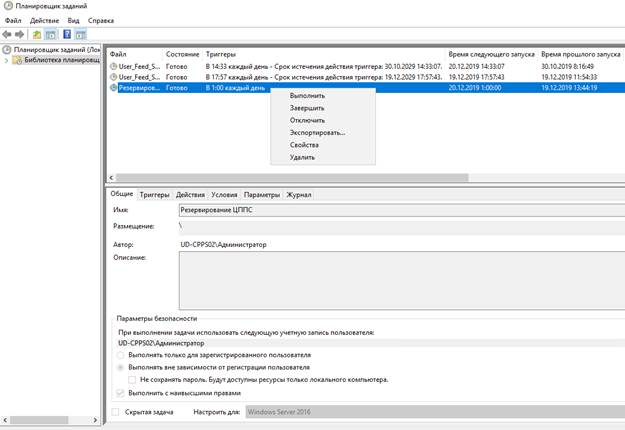
Task: Click the Размещение field showing backslash
Action: pos(402,226)
